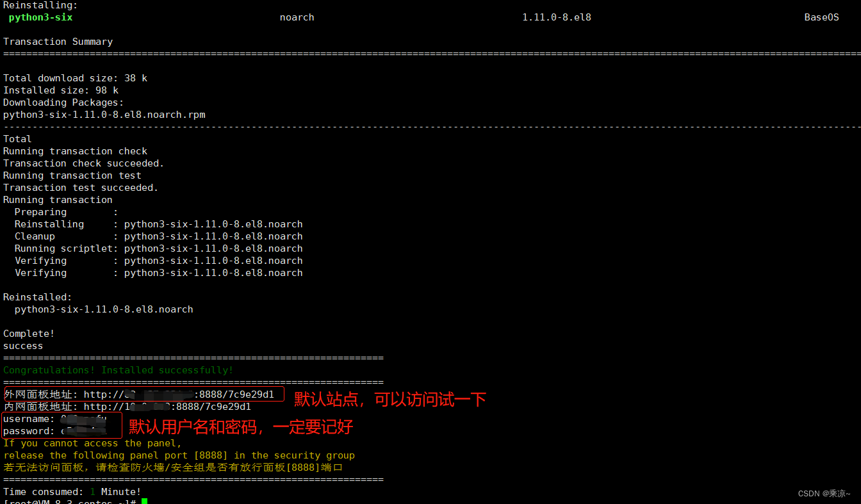Click the 外网面板地址 URL line
This screenshot has height=504, width=861.
coord(139,394)
